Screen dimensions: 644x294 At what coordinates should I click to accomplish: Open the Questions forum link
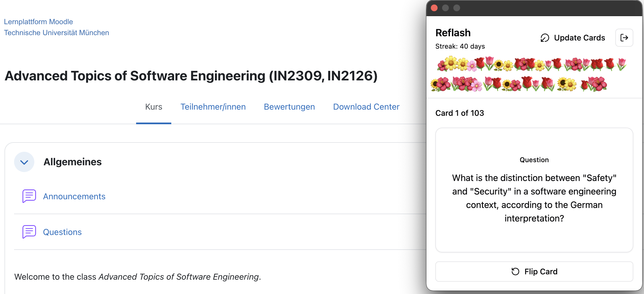coord(62,232)
